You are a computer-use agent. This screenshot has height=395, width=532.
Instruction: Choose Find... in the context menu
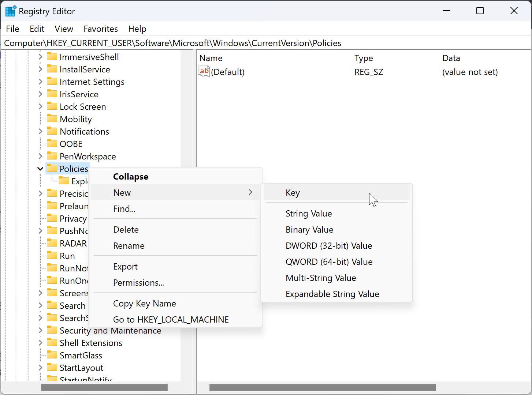[x=175, y=208]
